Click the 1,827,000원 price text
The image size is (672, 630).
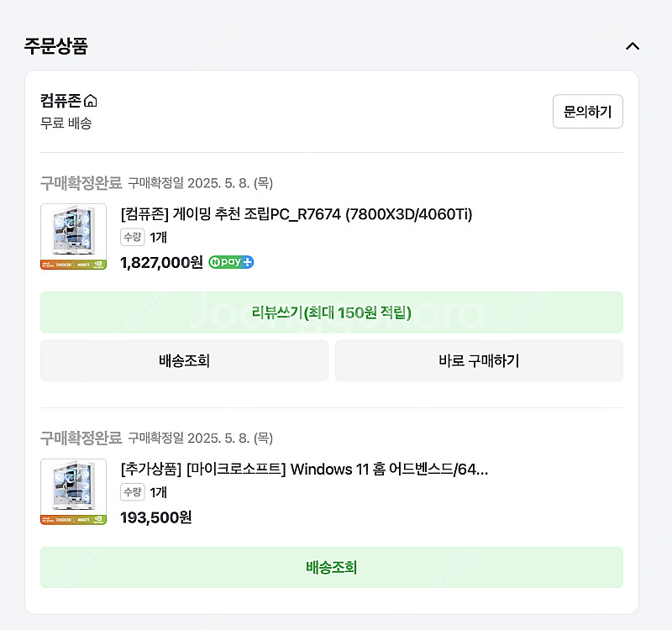pyautogui.click(x=161, y=262)
